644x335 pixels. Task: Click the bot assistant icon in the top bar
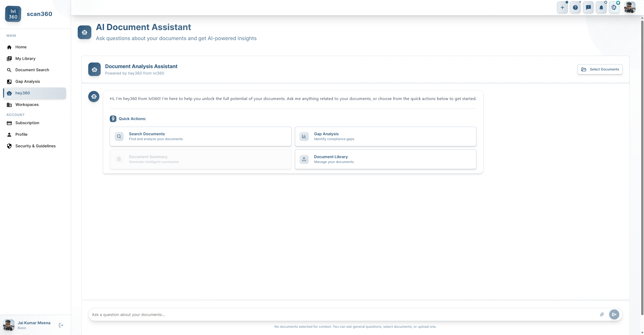[614, 7]
